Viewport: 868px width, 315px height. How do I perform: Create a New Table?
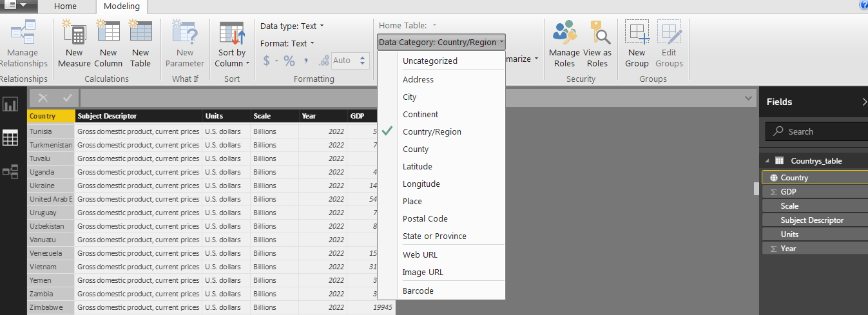[140, 44]
